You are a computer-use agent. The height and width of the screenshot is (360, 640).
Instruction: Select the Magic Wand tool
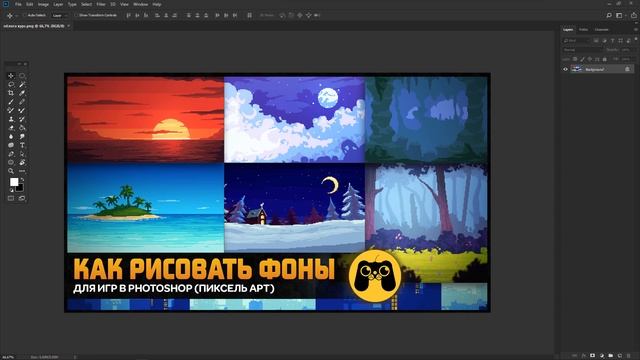click(22, 84)
